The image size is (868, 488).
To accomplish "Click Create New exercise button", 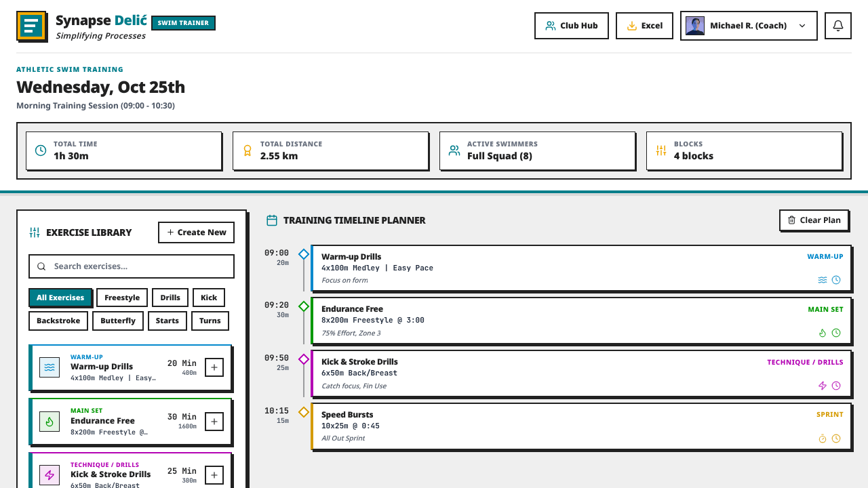I will click(197, 232).
